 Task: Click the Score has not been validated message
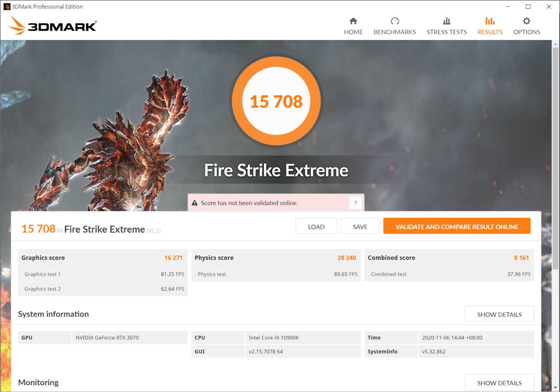pyautogui.click(x=249, y=203)
